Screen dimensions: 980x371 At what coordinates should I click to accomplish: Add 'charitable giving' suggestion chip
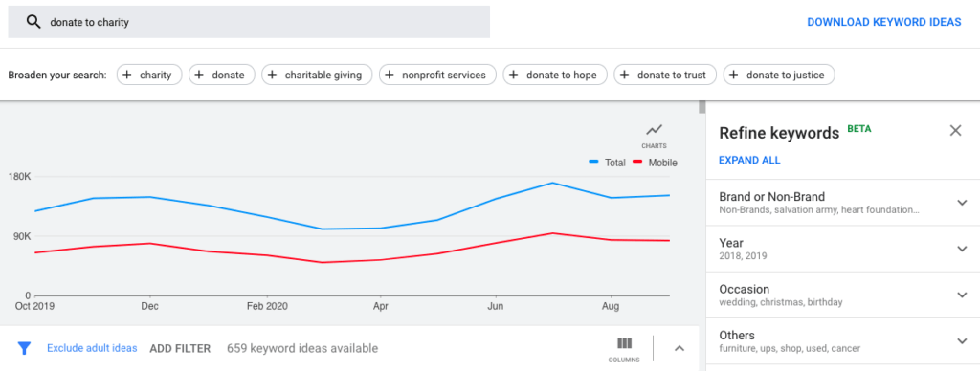(x=317, y=75)
